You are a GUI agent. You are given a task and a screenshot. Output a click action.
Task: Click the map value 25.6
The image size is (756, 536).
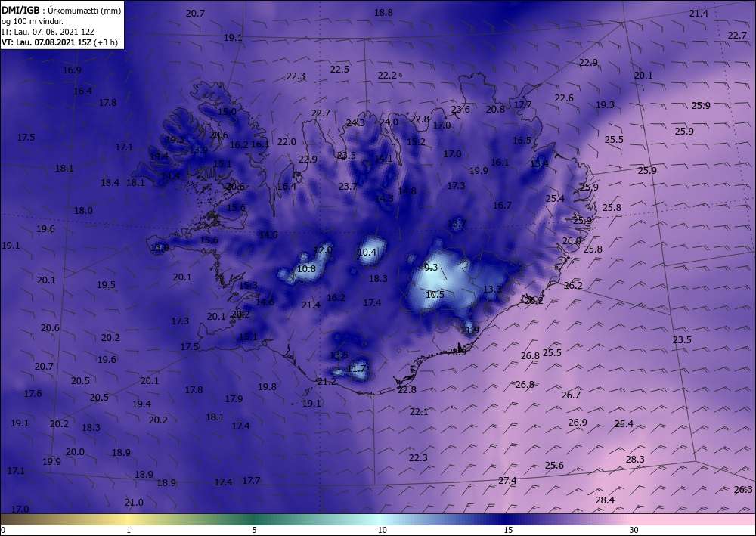(x=554, y=466)
